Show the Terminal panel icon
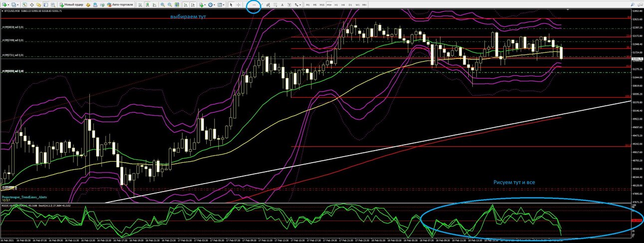 [x=46, y=4]
